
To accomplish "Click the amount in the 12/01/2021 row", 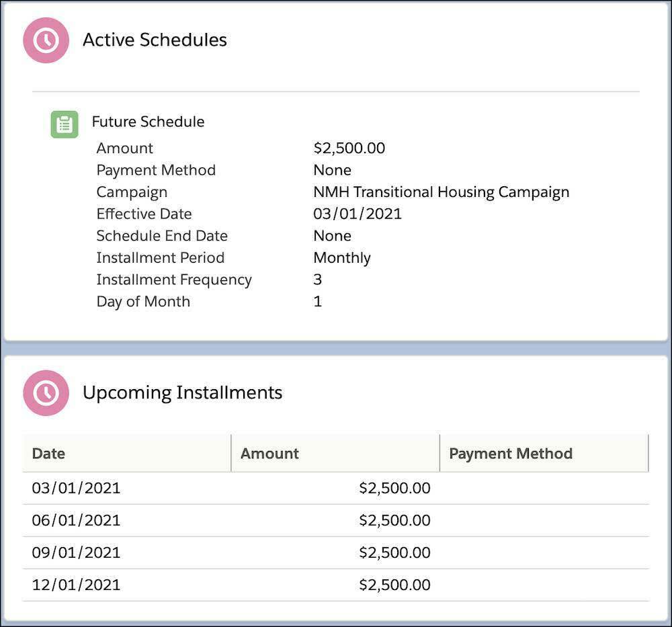I will point(394,585).
